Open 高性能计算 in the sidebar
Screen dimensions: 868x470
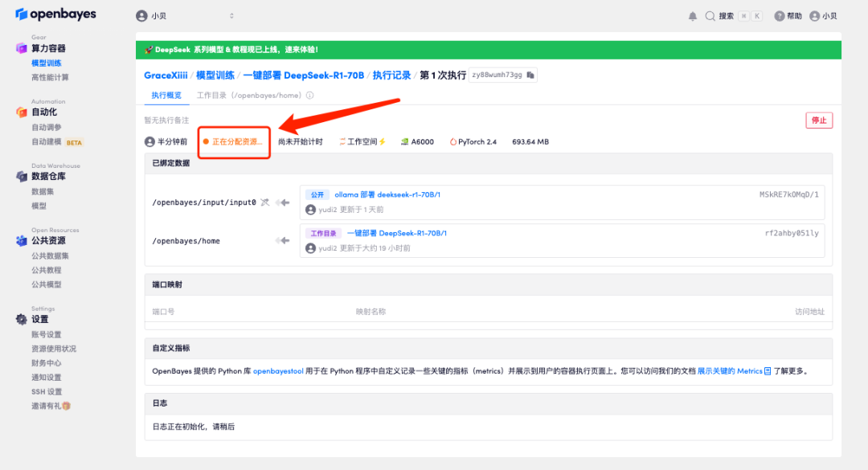tap(50, 77)
